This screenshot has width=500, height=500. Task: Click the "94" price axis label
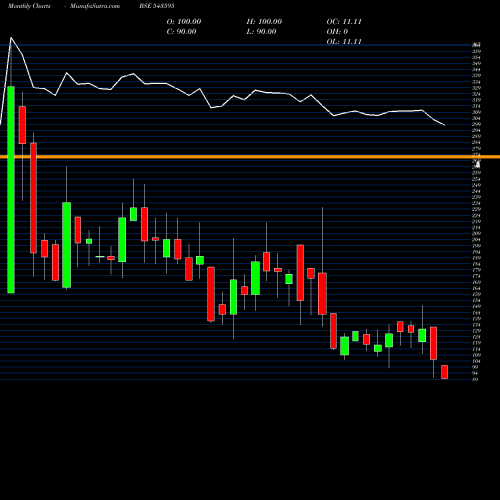click(475, 373)
